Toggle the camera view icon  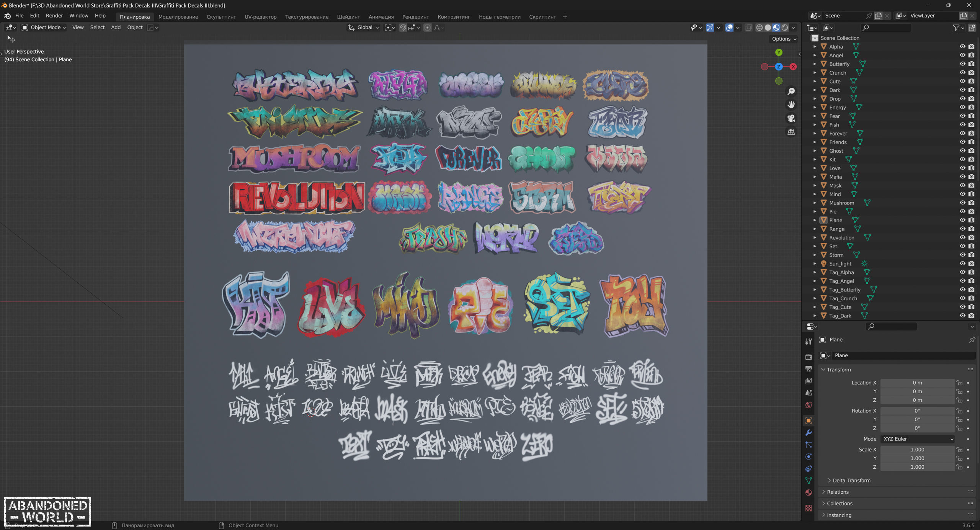791,118
